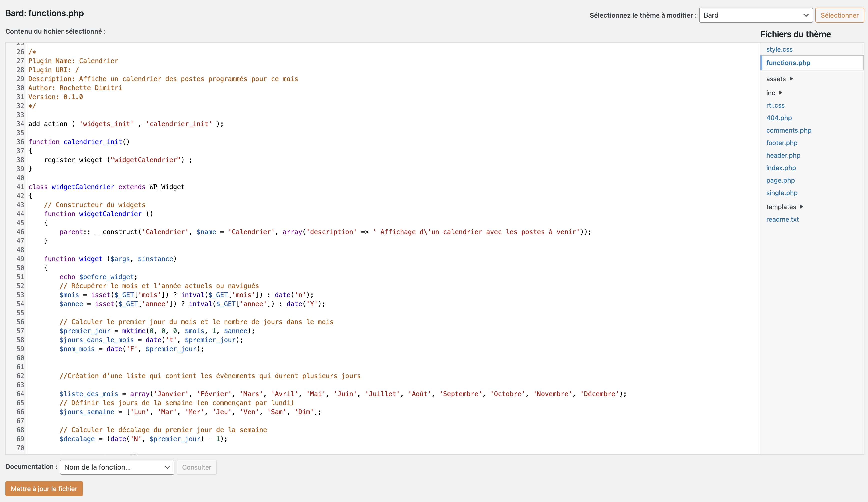Expand the assets folder

[x=776, y=79]
